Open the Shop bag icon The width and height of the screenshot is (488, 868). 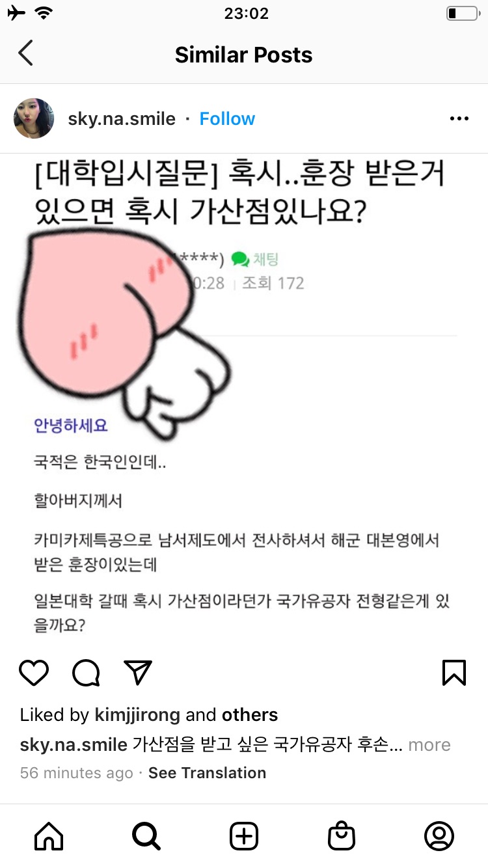point(342,836)
